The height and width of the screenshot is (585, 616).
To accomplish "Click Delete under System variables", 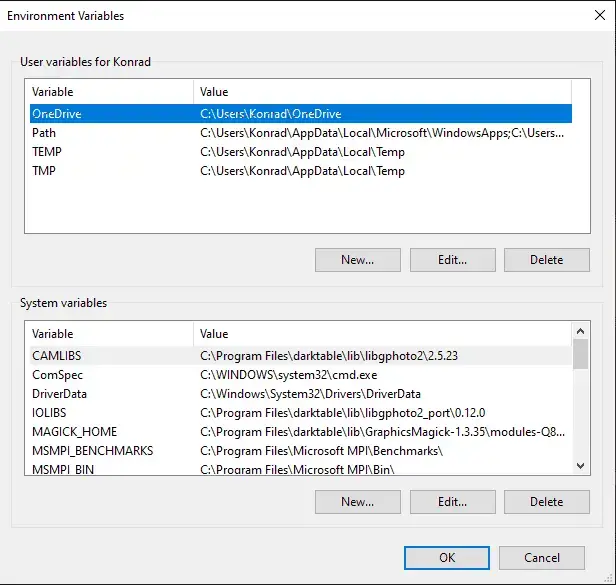I will click(x=546, y=502).
